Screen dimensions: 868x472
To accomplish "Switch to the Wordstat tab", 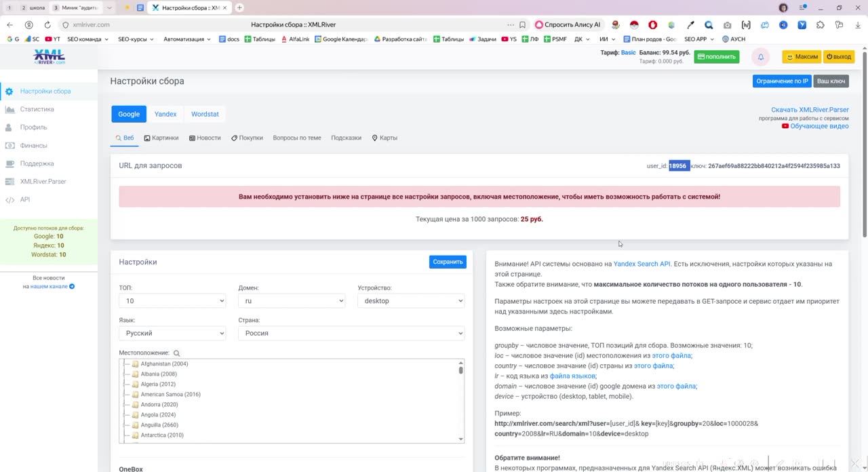I will point(205,114).
